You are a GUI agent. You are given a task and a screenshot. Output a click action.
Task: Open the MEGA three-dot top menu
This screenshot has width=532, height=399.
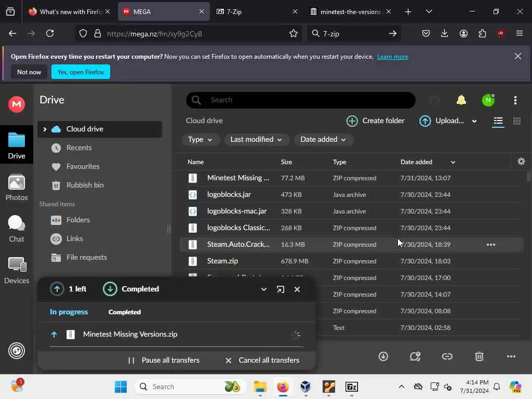point(515,100)
